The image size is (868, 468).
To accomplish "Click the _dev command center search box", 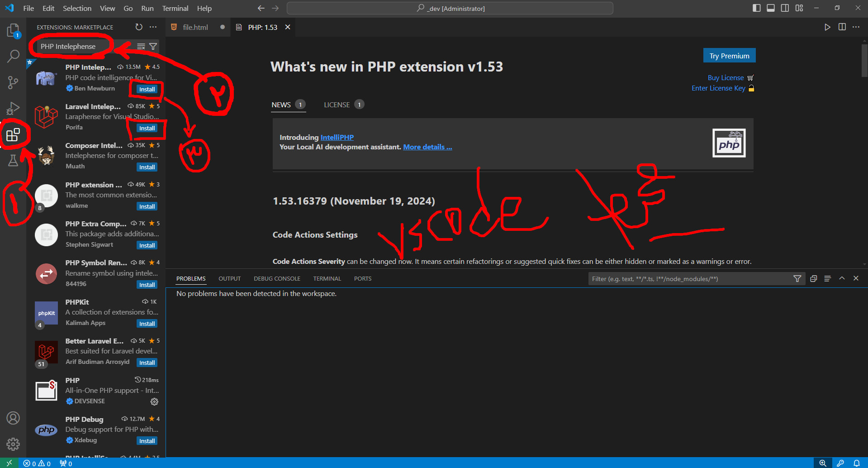I will pos(450,8).
